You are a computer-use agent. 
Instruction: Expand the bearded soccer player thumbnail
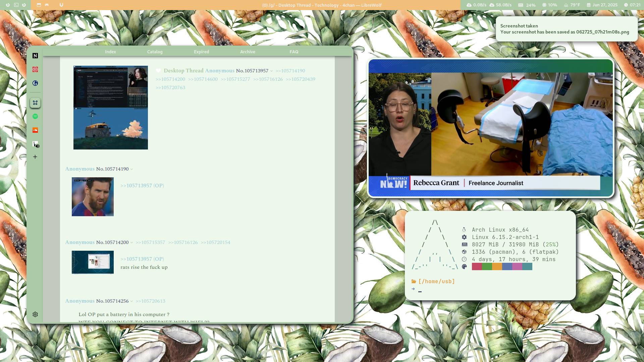(93, 197)
